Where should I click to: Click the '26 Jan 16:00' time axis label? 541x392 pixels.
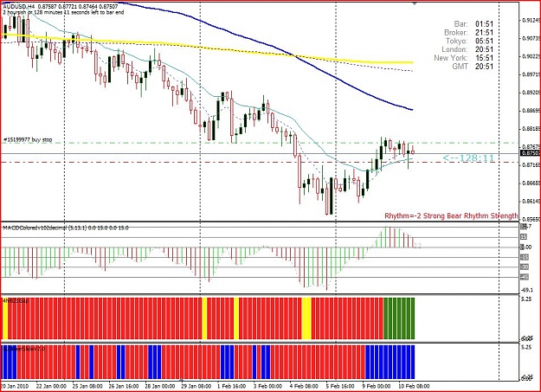(124, 386)
